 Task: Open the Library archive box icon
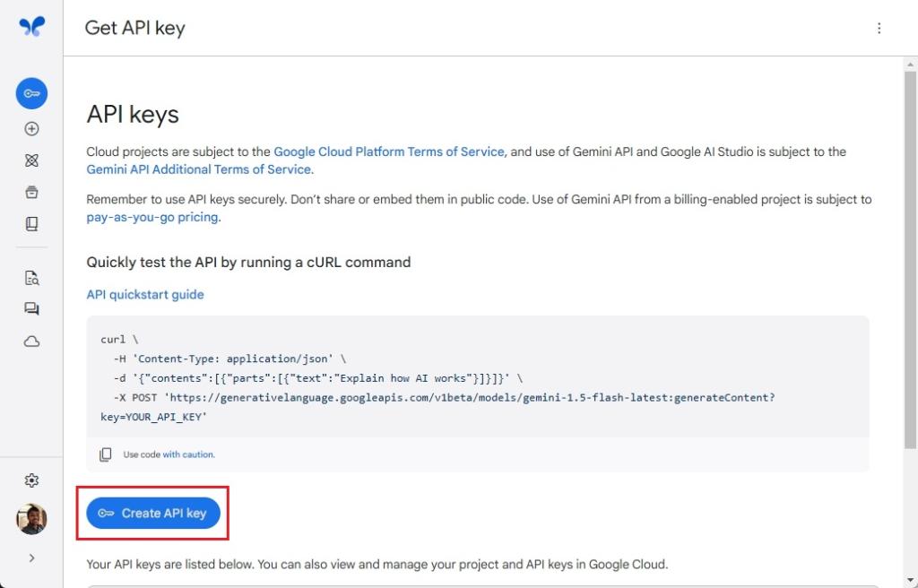point(31,192)
